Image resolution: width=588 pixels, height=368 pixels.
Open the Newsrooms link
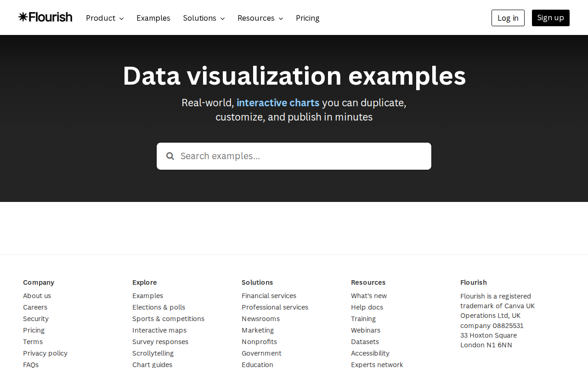[x=261, y=319]
